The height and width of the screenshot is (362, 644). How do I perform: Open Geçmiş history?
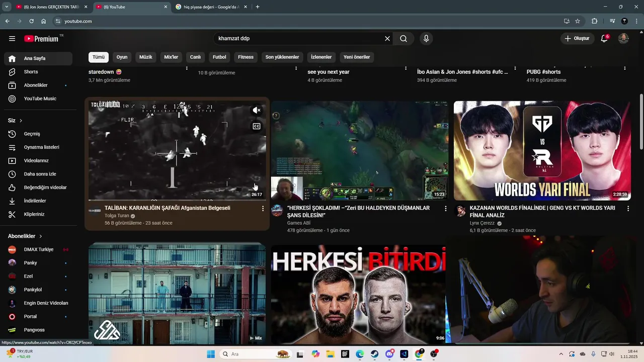tap(38, 134)
